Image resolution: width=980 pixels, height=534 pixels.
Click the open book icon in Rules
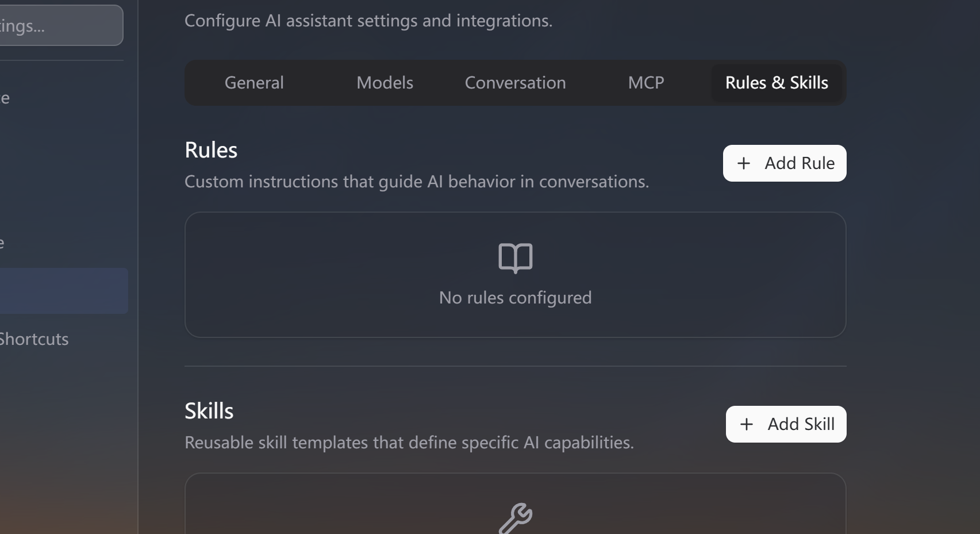515,258
